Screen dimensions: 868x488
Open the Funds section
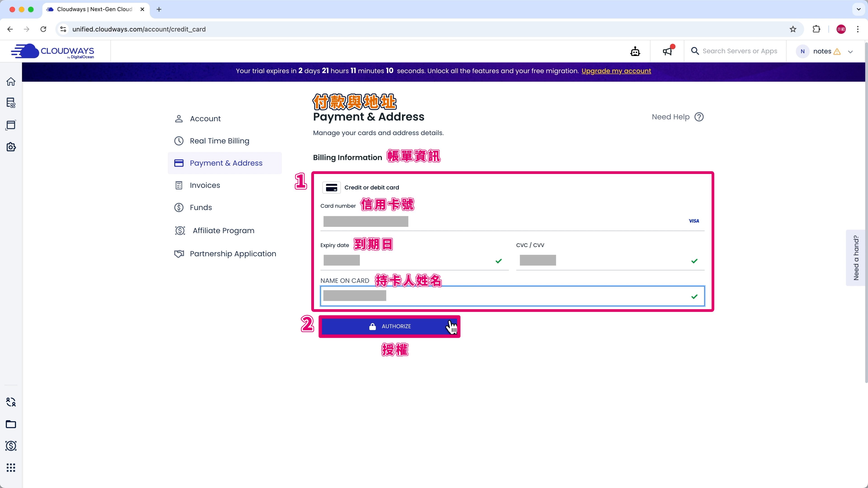[200, 207]
